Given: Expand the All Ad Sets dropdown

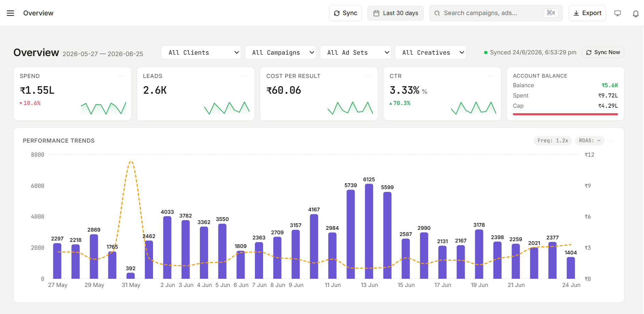Looking at the screenshot, I should (356, 52).
